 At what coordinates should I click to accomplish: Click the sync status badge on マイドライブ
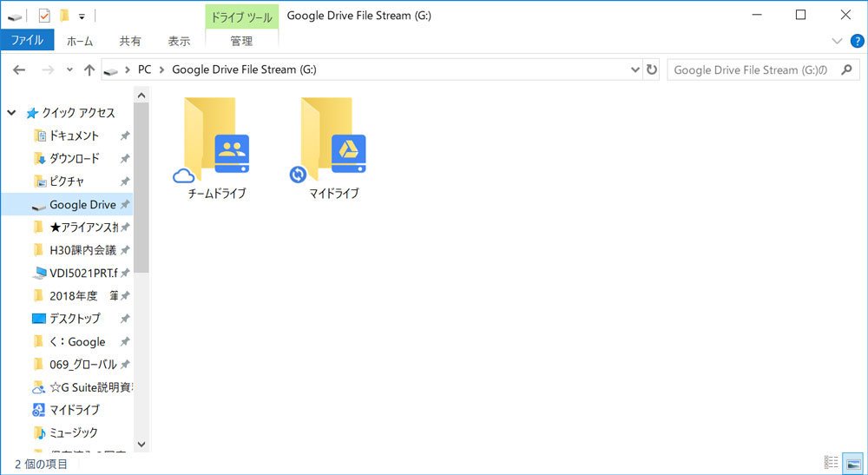[x=298, y=175]
